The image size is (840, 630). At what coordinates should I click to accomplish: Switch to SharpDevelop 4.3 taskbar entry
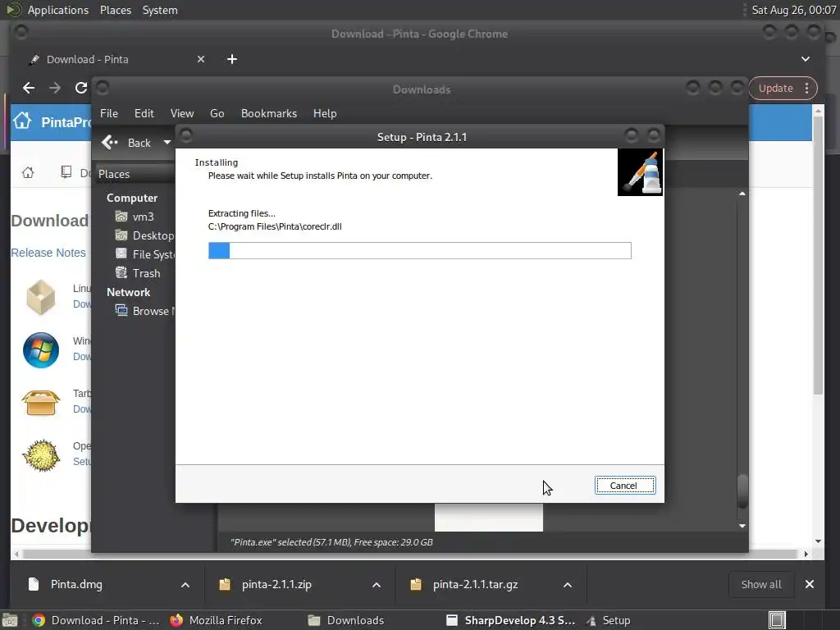[510, 620]
